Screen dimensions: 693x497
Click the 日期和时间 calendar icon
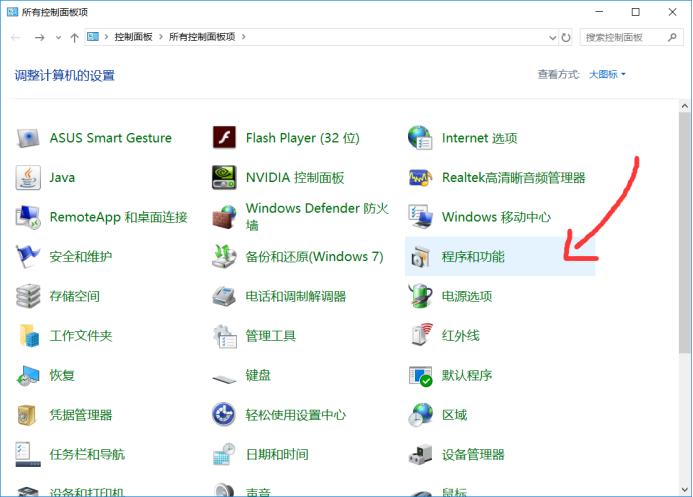(224, 454)
